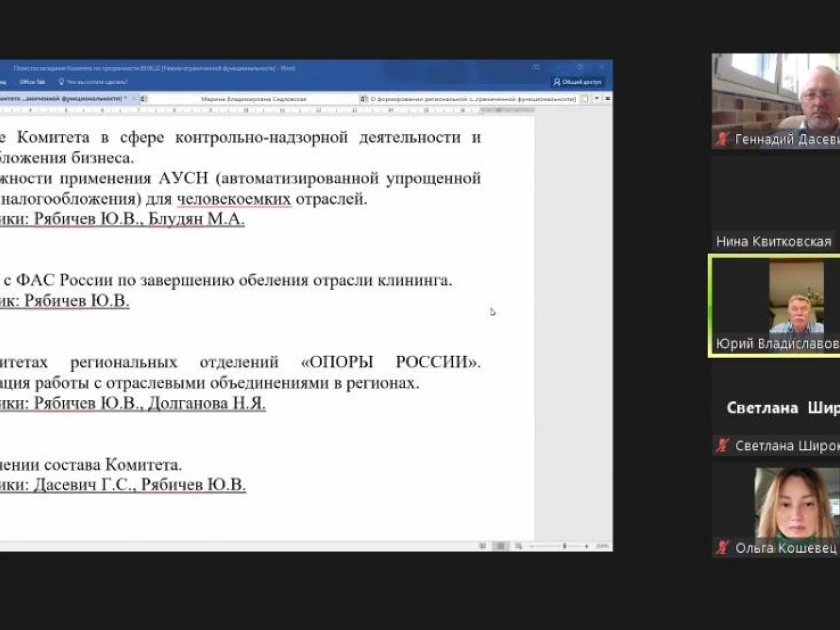This screenshot has width=840, height=630.
Task: Click the word 'АУСН' in the document
Action: 183,178
